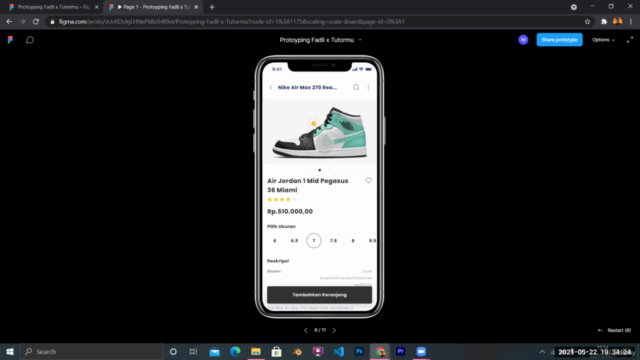Open Microsoft Store in taskbar

[276, 351]
